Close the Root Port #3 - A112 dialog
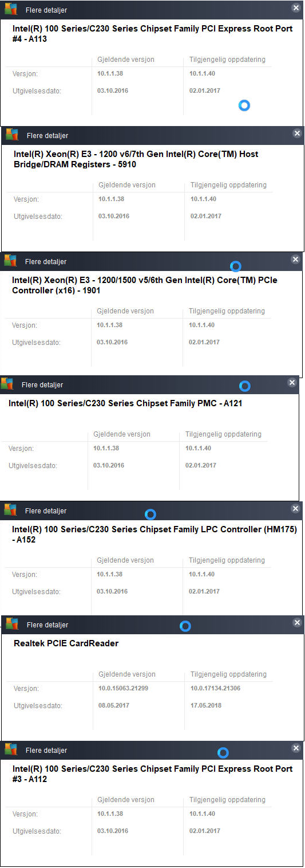305x868 pixels. tap(295, 748)
